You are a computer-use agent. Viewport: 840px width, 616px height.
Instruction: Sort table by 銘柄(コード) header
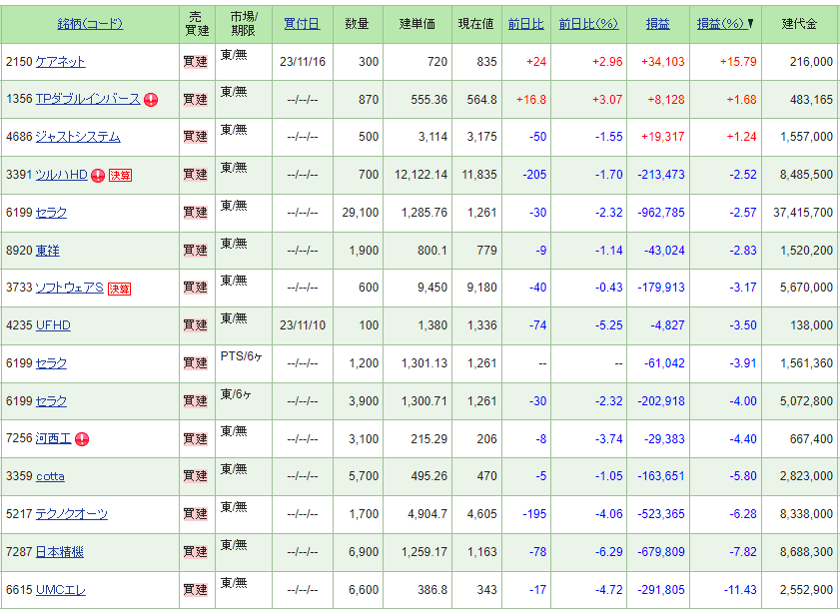pos(90,24)
